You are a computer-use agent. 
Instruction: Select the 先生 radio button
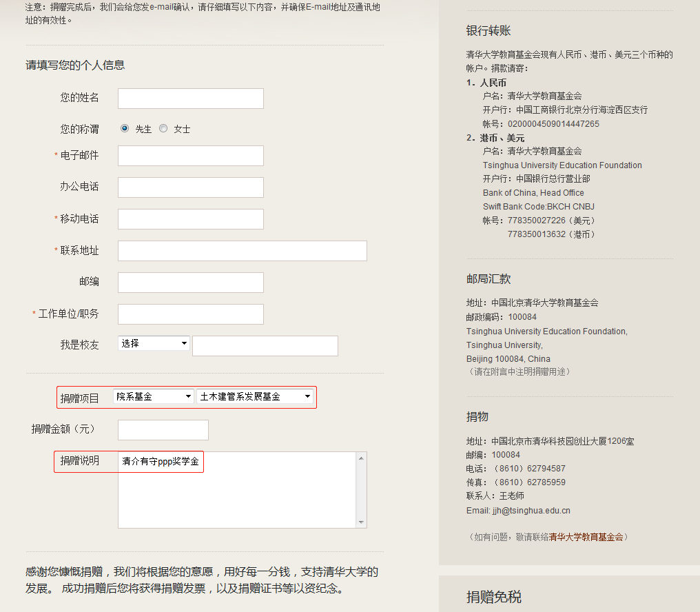[x=125, y=128]
